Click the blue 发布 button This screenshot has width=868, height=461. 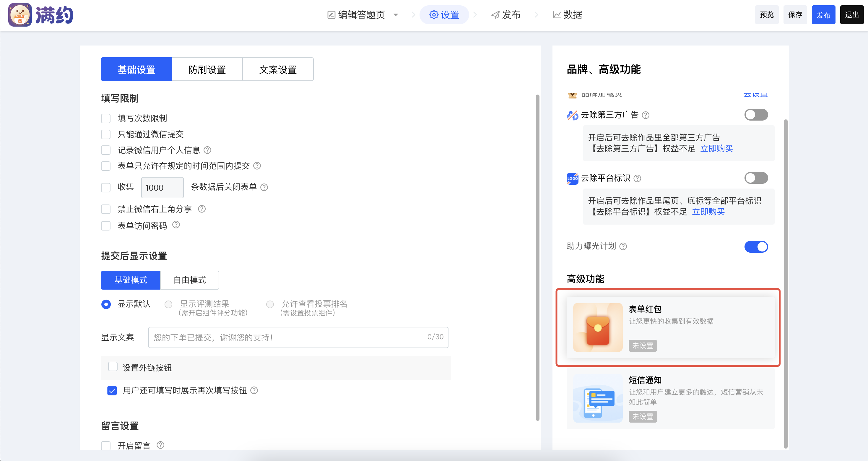pos(823,15)
